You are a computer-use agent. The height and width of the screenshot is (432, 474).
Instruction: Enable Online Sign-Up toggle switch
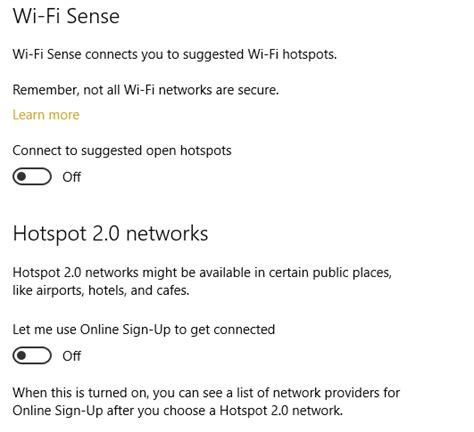point(32,356)
